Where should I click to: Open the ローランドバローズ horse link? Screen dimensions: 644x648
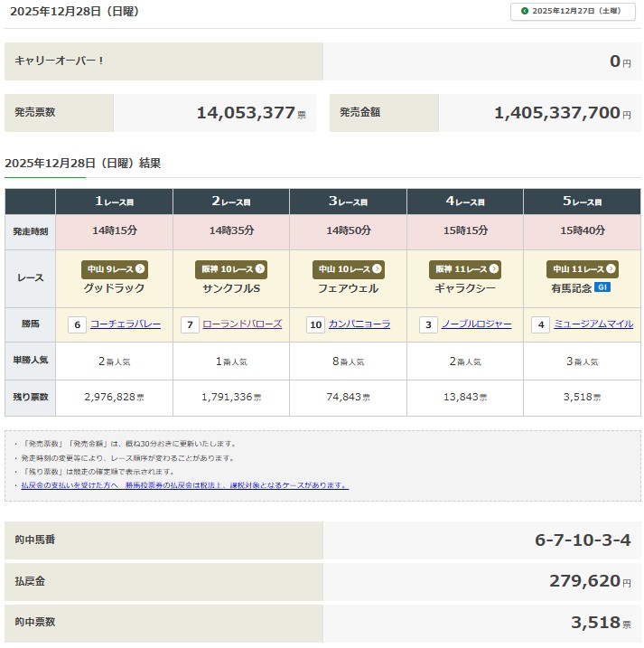pyautogui.click(x=242, y=324)
